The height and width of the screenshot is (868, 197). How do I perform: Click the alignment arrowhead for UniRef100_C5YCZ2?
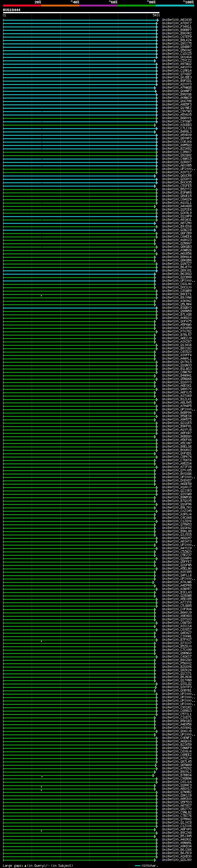tap(155, 61)
